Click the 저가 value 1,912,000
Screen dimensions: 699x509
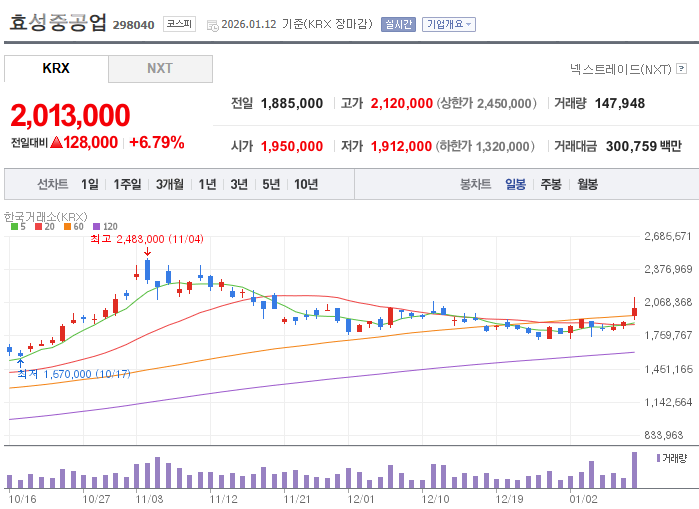(401, 146)
